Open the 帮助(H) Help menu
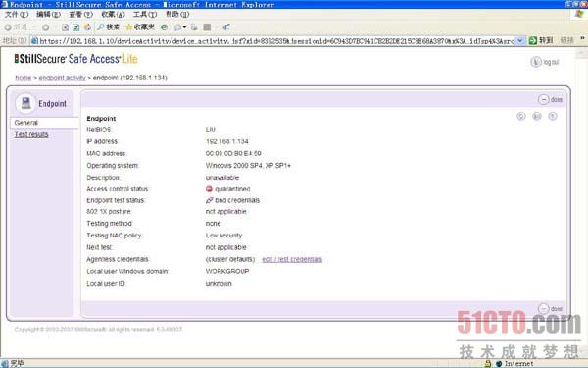Viewport: 588px width, 368px height. [x=177, y=15]
